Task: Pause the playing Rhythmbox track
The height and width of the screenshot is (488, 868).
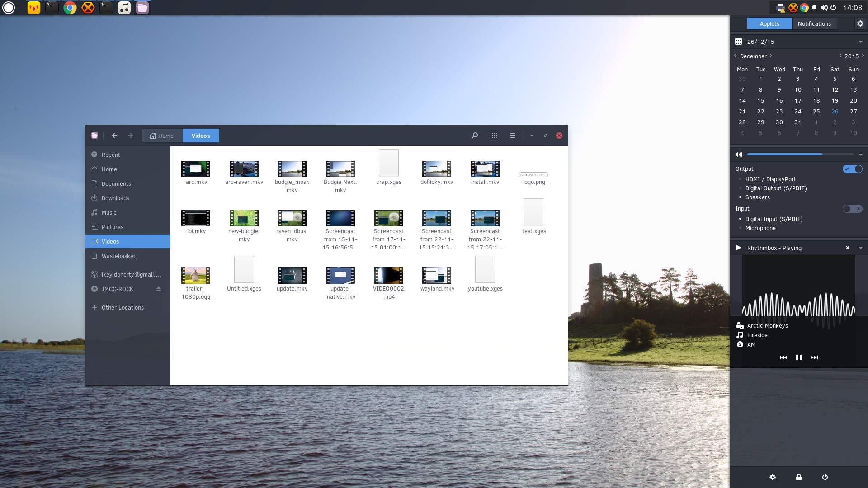Action: (x=799, y=357)
